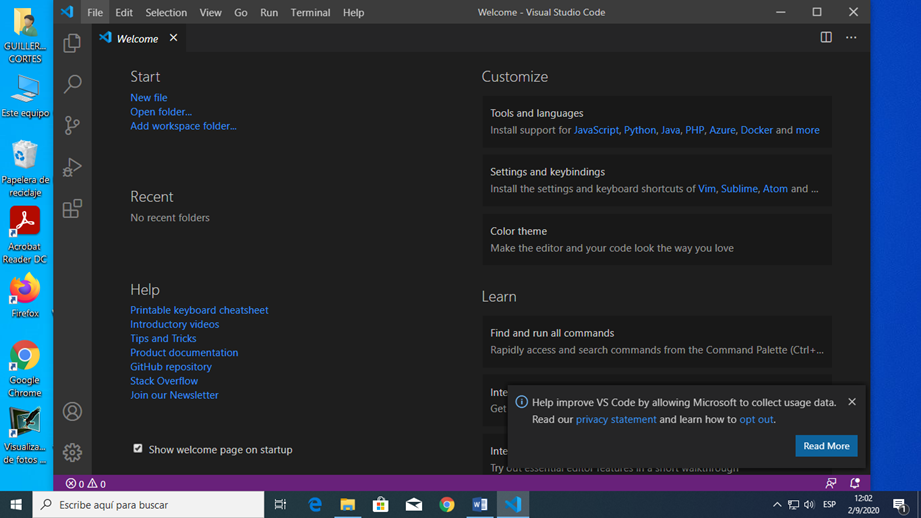This screenshot has width=921, height=518.
Task: Open the Selection menu
Action: (x=166, y=12)
